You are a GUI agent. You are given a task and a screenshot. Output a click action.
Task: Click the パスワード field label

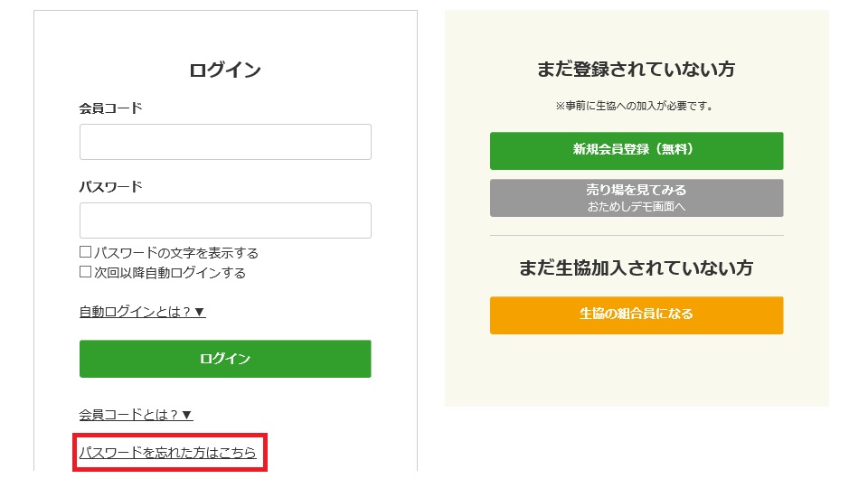click(110, 186)
